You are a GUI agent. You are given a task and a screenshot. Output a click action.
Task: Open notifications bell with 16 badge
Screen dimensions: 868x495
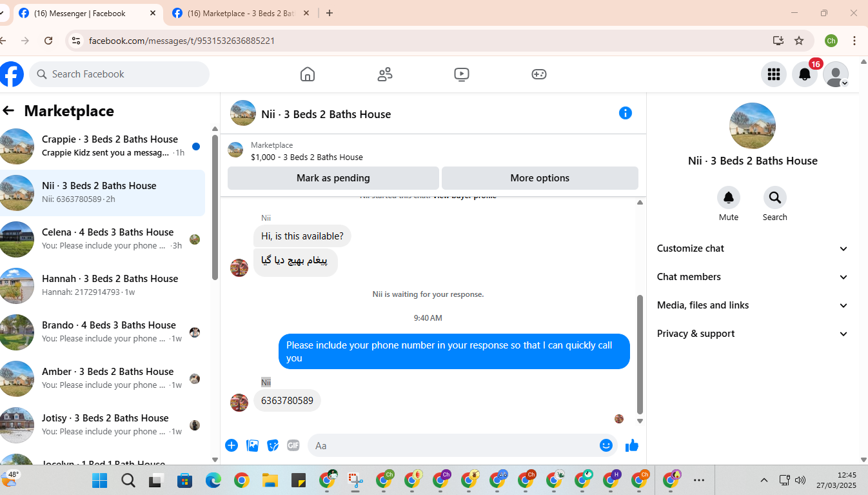pyautogui.click(x=805, y=74)
